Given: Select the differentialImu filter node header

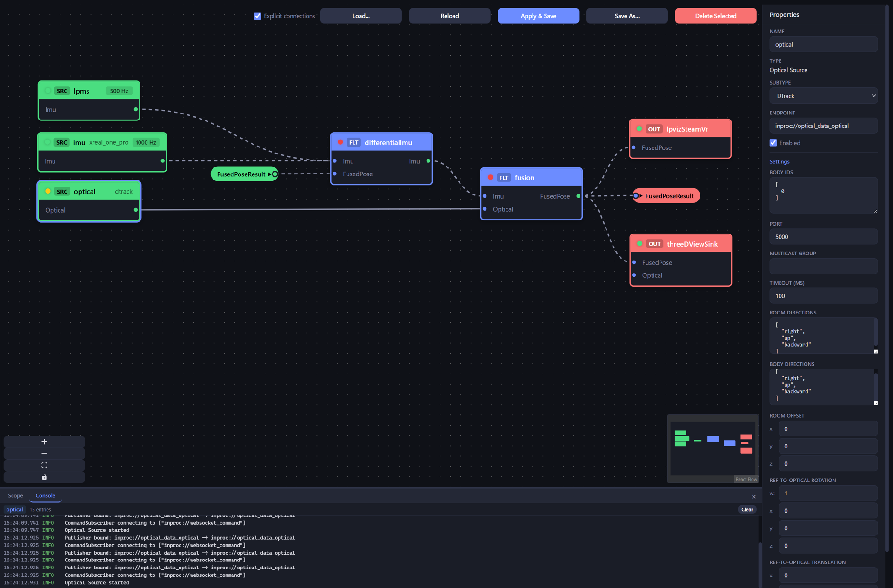Looking at the screenshot, I should 381,142.
